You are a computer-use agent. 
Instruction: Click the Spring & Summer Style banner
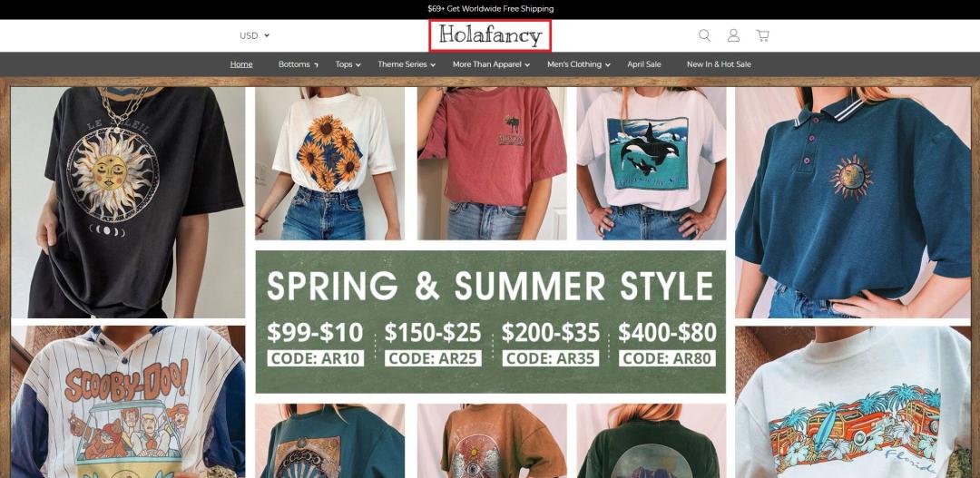tap(491, 322)
